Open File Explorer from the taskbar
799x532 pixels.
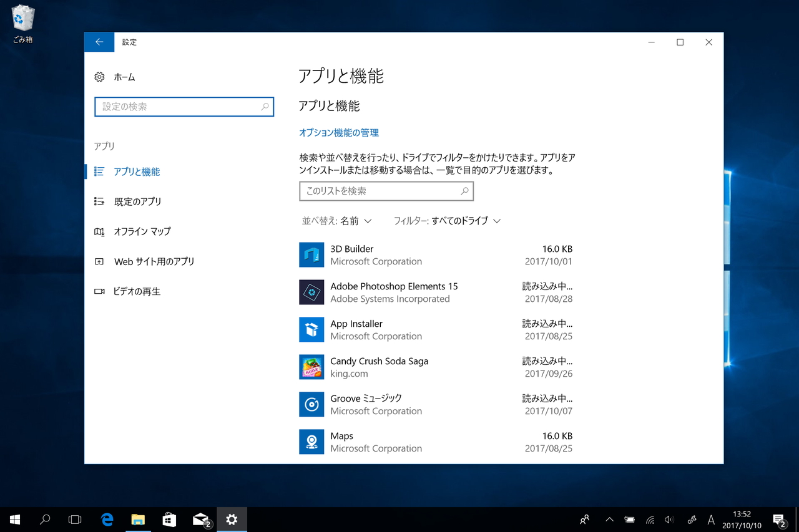[x=138, y=520]
